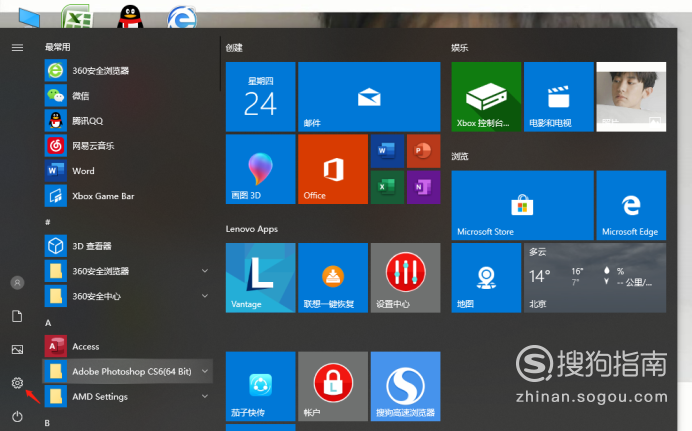The width and height of the screenshot is (692, 431).
Task: Open the Documents shortcut in the sidebar
Action: click(x=17, y=316)
